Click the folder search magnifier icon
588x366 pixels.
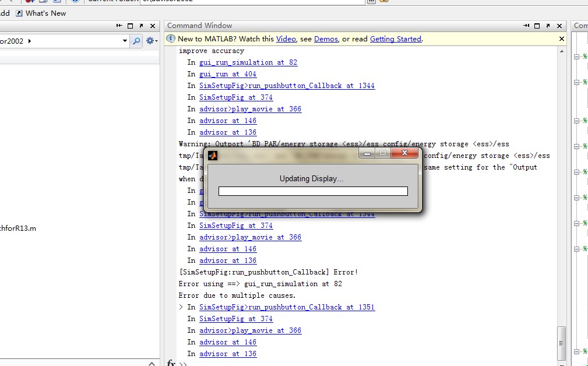pos(136,41)
